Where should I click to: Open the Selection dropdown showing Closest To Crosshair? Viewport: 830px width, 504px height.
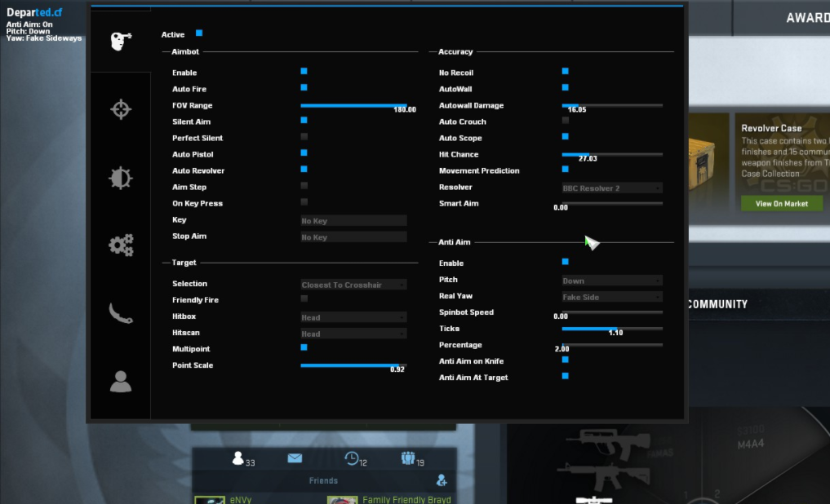[353, 285]
